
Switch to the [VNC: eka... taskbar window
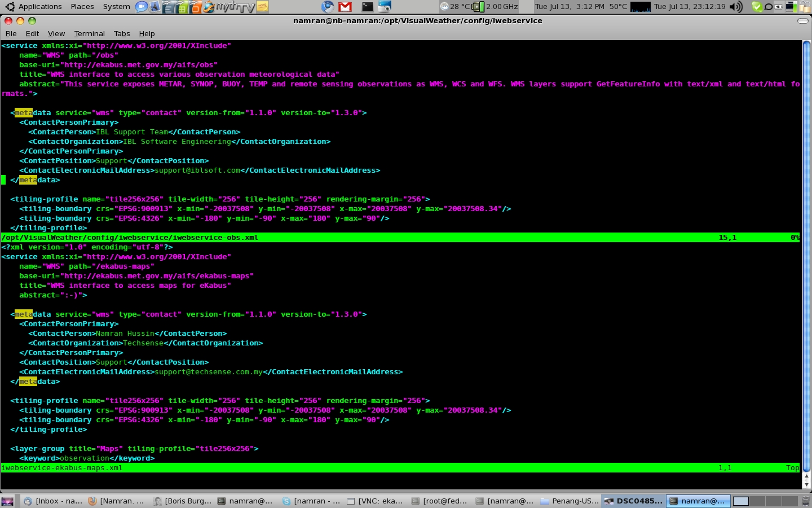coord(375,501)
